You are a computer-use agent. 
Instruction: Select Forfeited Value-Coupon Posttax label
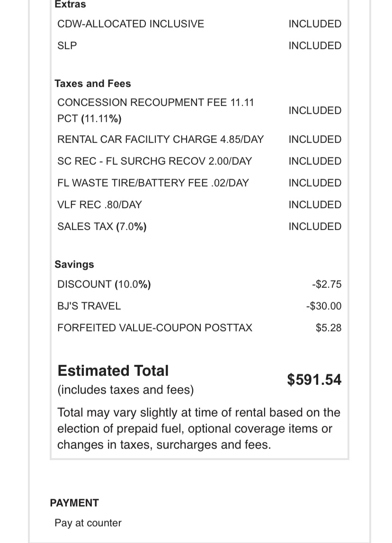pyautogui.click(x=154, y=328)
